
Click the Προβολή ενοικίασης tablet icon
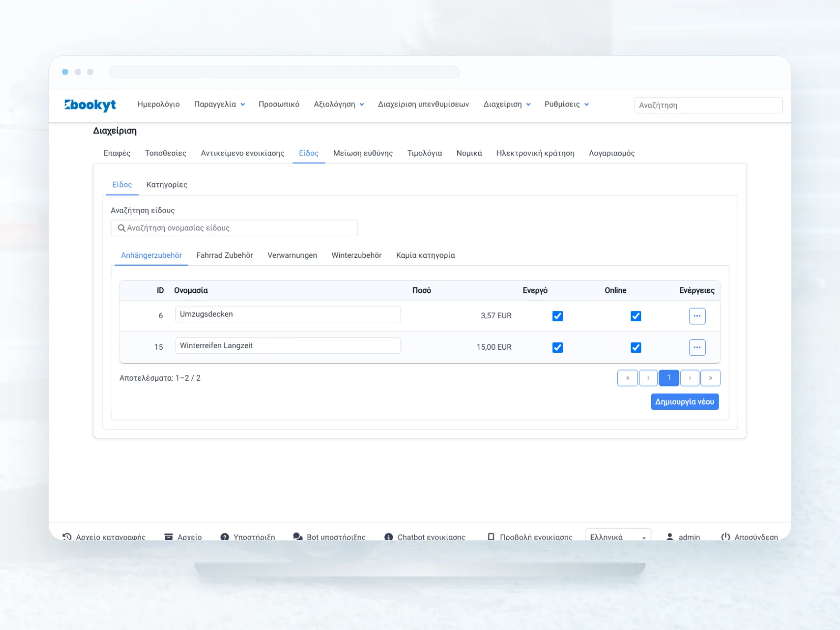click(x=491, y=537)
